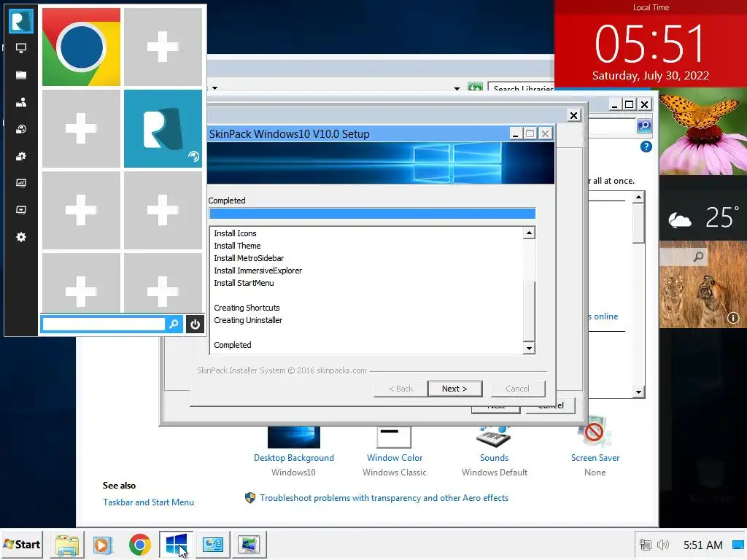
Task: Click the start menu search magnifier button
Action: click(174, 324)
